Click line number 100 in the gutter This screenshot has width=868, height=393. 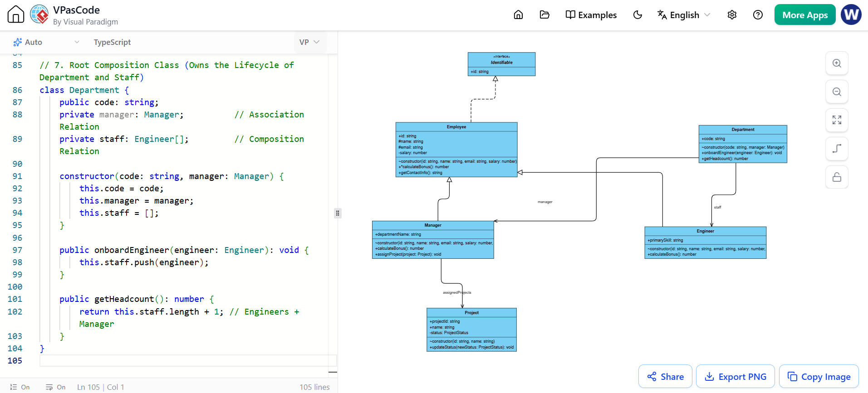click(15, 287)
